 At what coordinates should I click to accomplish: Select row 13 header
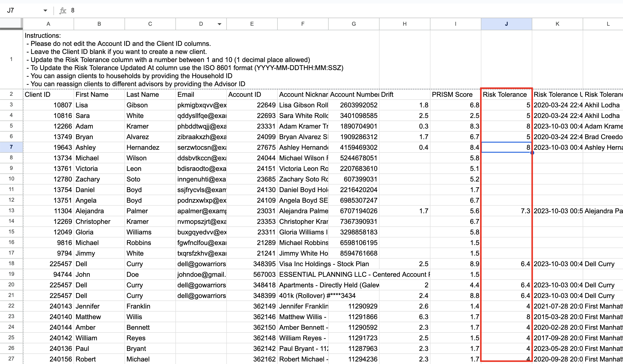11,211
